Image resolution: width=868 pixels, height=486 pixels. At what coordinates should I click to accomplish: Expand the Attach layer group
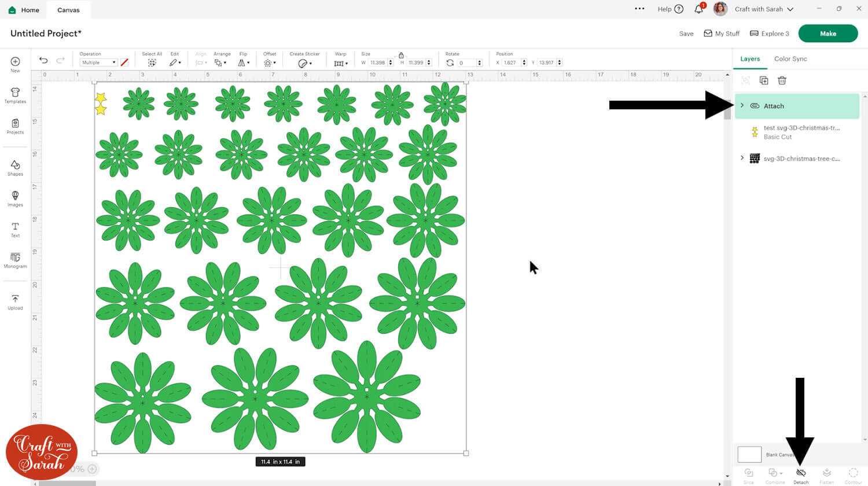742,105
